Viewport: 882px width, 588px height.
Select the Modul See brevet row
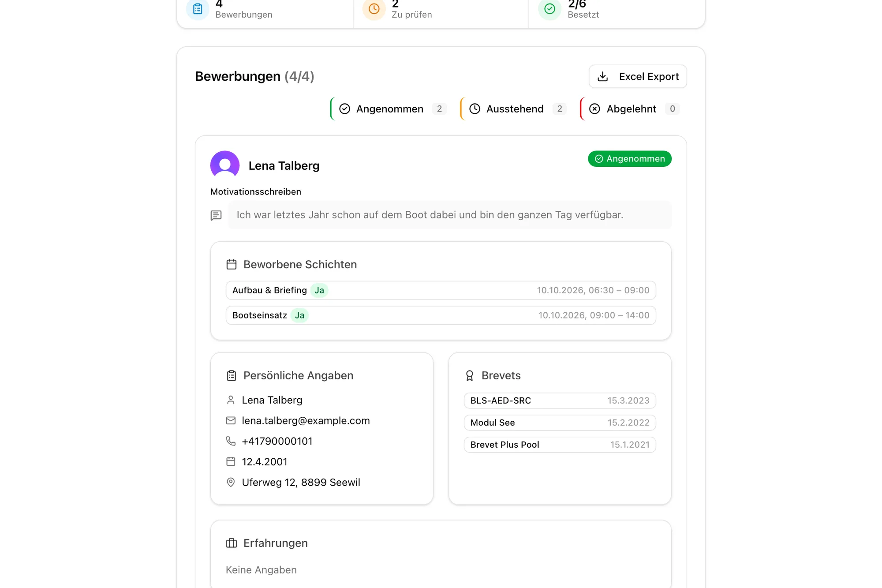(560, 423)
